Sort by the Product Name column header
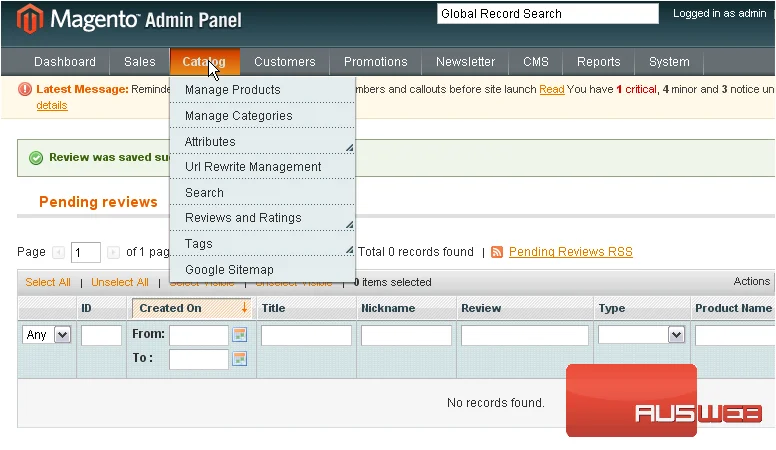This screenshot has height=450, width=776. [733, 308]
